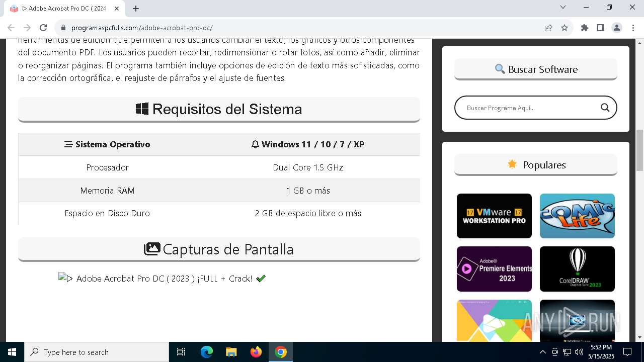644x362 pixels.
Task: Click the taskbar search box
Action: (97, 352)
